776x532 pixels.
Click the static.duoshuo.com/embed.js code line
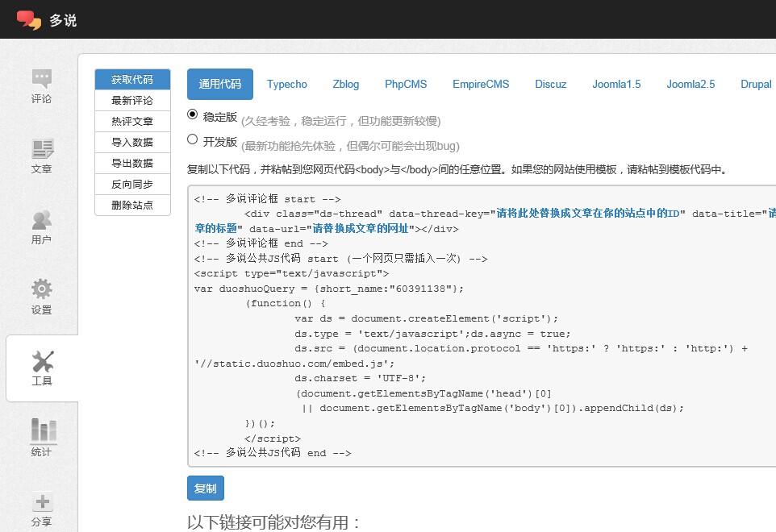click(294, 364)
